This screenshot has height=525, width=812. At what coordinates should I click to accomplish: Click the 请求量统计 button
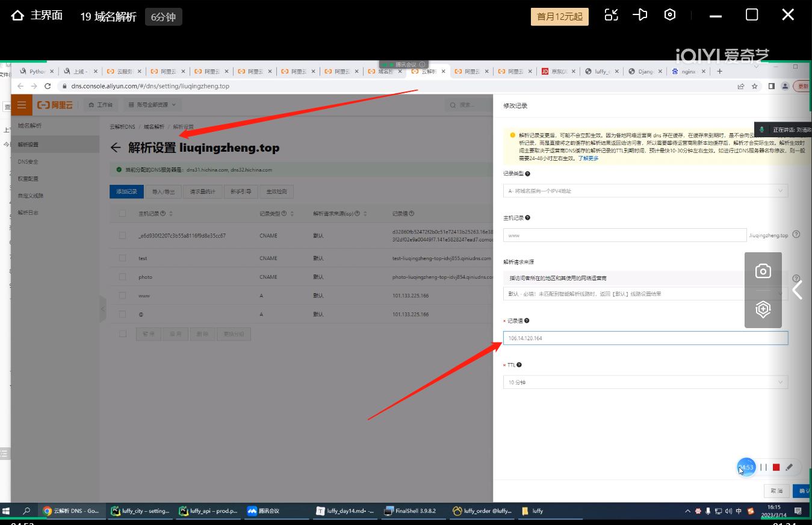click(203, 191)
